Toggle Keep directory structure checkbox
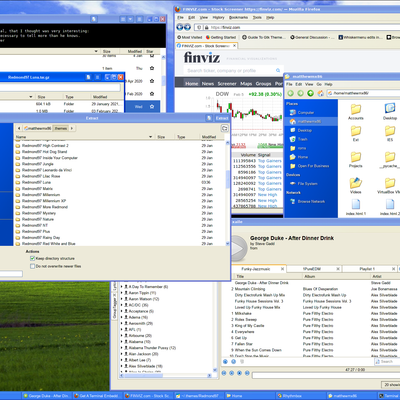The image size is (400, 400). [x=32, y=258]
